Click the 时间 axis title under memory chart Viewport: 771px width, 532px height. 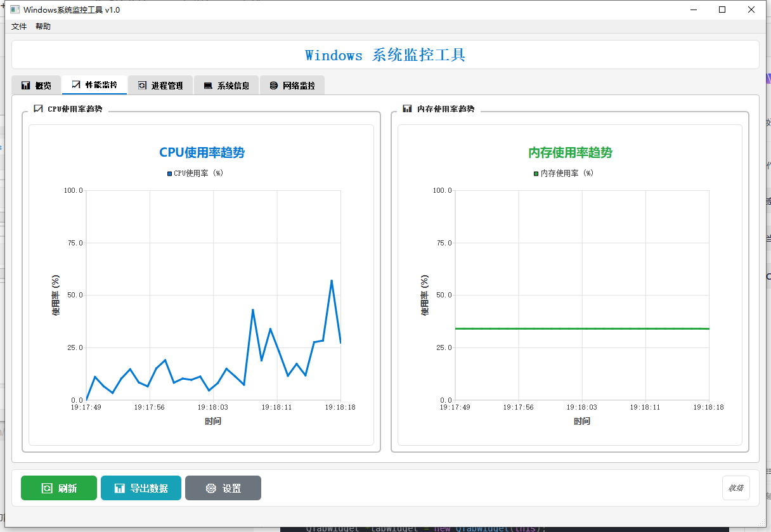pos(582,422)
